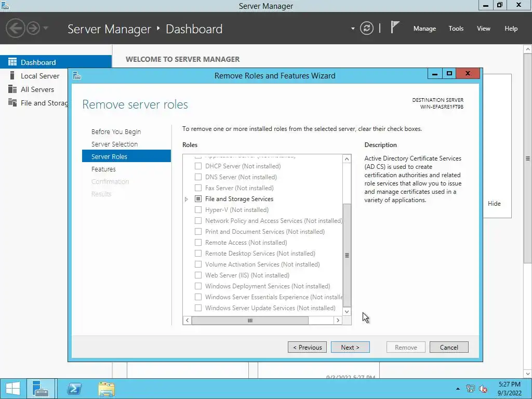This screenshot has height=399, width=532.
Task: Click the wizard title bar icon
Action: click(x=77, y=75)
